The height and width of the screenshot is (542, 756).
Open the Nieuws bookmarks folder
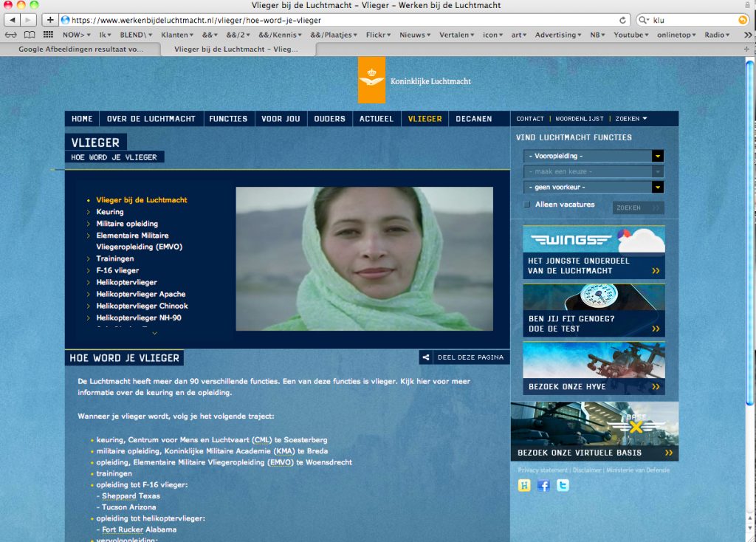415,35
